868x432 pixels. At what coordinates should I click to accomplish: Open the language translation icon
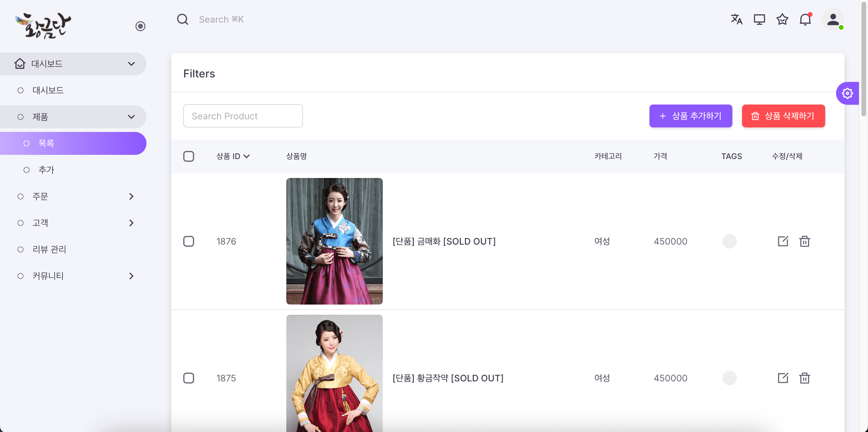[x=736, y=20]
